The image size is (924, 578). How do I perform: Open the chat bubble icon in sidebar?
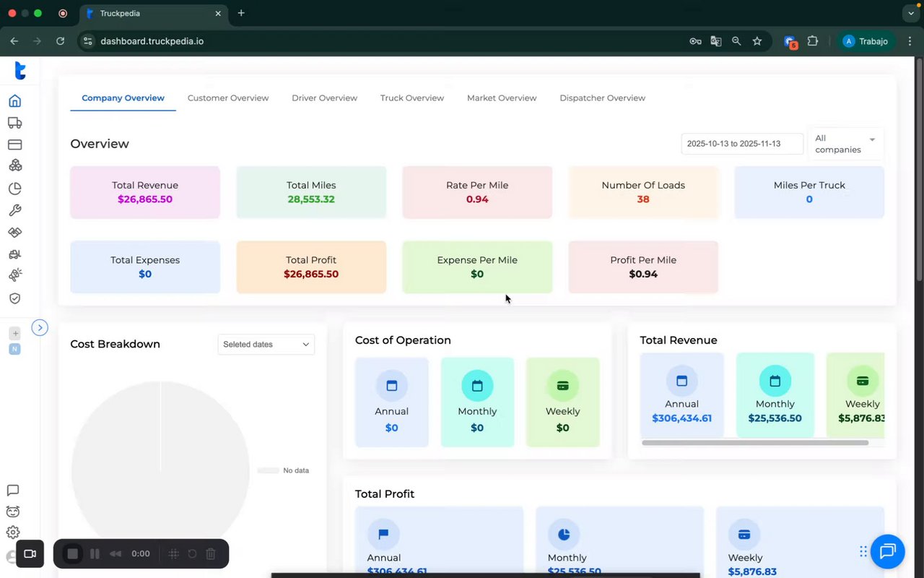[12, 491]
